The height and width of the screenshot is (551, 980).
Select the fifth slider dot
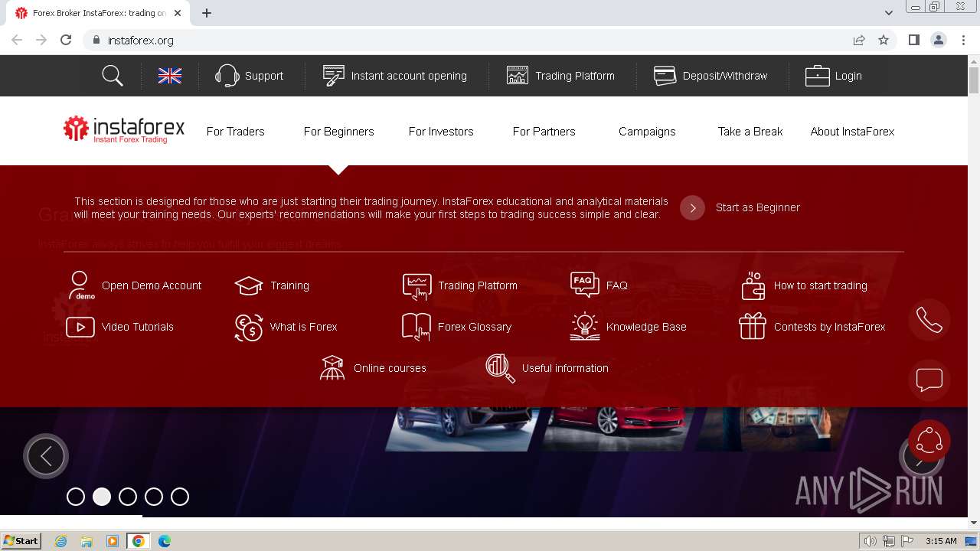coord(180,497)
